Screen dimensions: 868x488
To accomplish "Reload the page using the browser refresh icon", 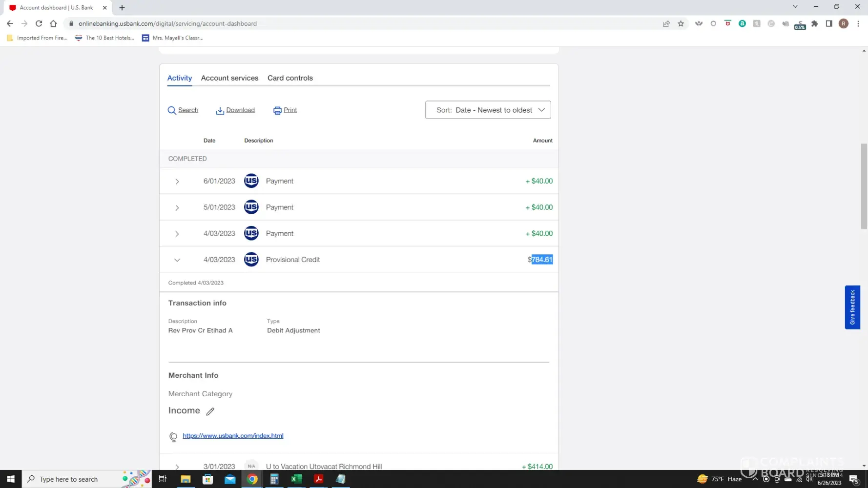I will [39, 23].
